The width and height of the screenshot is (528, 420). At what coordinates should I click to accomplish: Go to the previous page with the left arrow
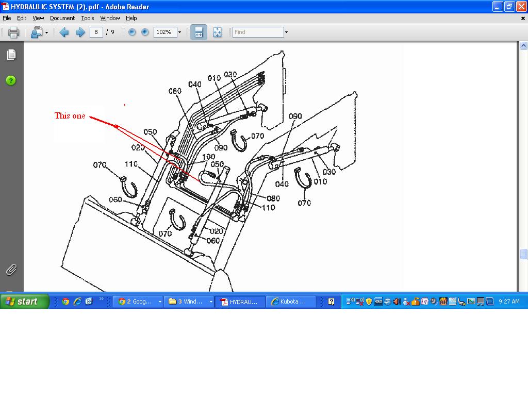(64, 32)
